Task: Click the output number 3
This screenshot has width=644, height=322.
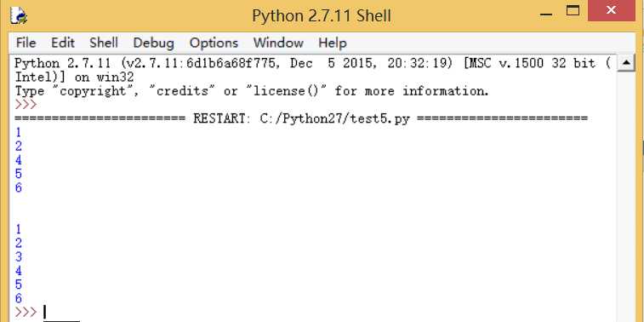Action: (19, 257)
